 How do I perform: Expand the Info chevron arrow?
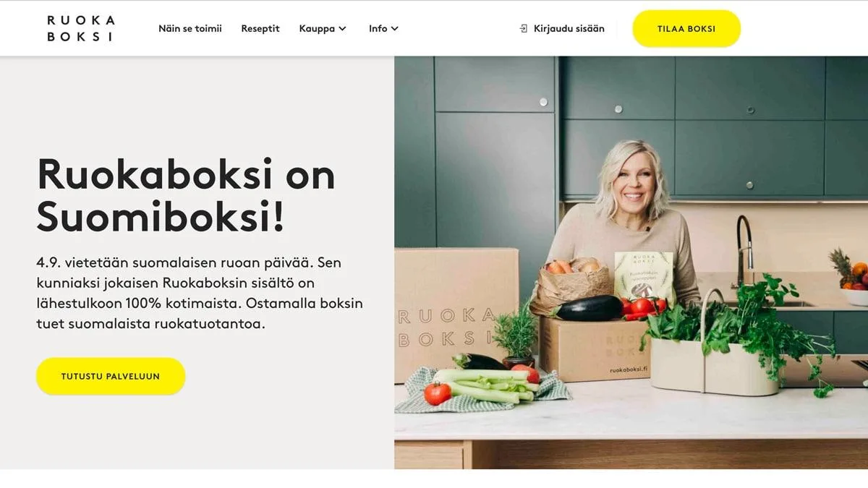[394, 29]
